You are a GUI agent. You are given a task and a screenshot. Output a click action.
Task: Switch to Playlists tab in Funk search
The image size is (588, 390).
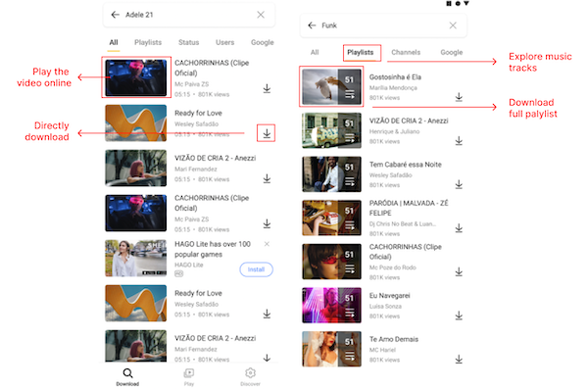pyautogui.click(x=360, y=53)
